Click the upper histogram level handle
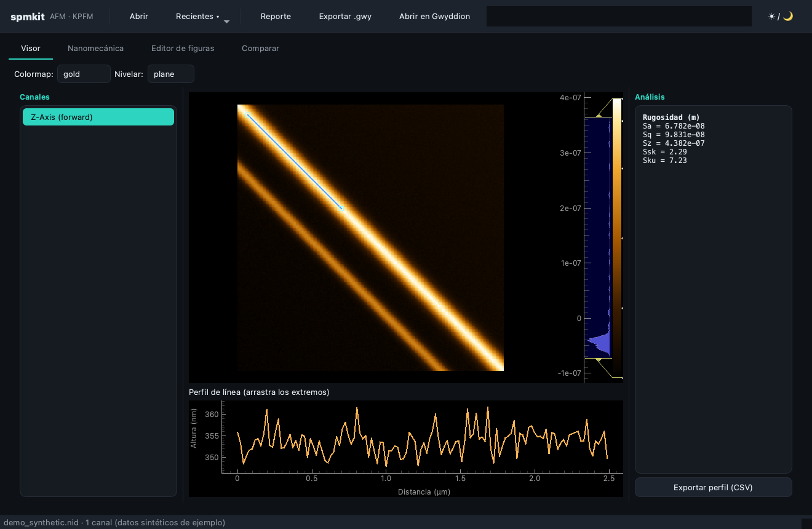This screenshot has width=812, height=529. (598, 117)
